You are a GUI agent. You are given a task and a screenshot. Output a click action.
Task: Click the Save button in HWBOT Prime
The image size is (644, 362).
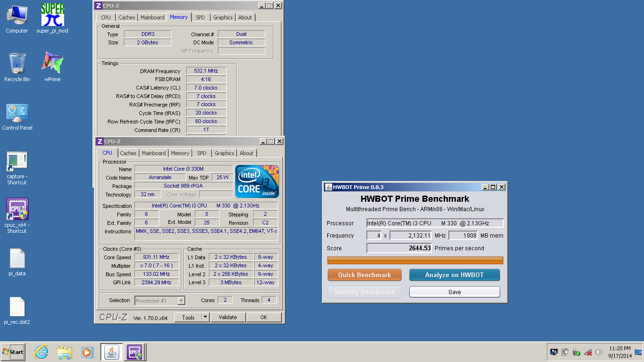click(454, 292)
